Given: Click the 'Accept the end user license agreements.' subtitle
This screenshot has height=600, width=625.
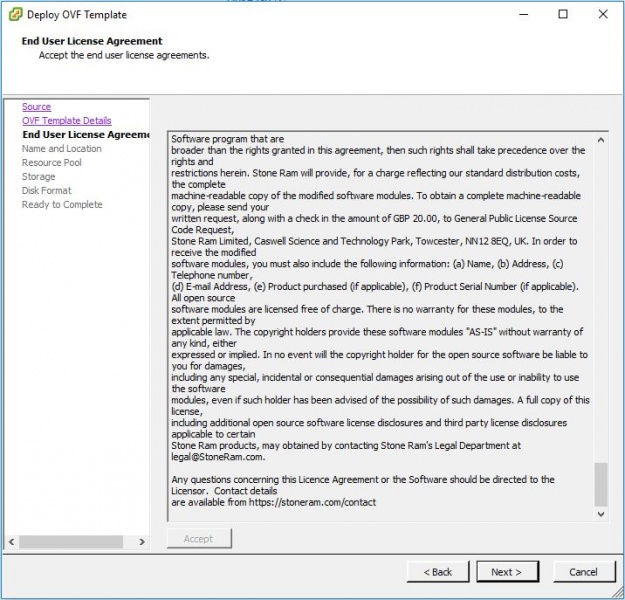Looking at the screenshot, I should 124,55.
